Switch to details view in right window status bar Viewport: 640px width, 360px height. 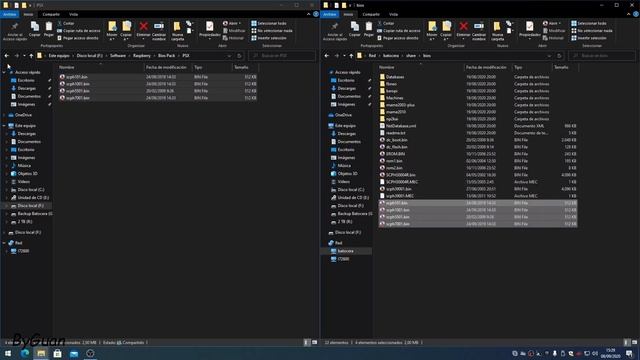point(627,342)
